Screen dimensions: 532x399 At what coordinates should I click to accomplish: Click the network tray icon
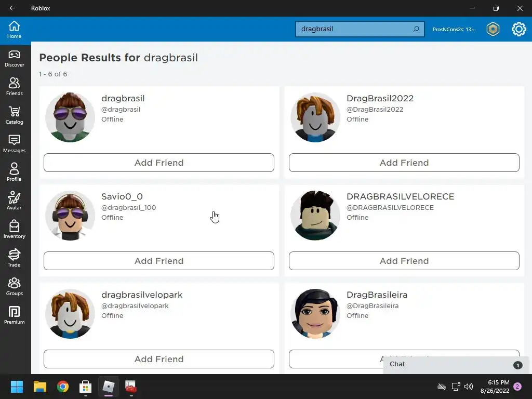[456, 387]
